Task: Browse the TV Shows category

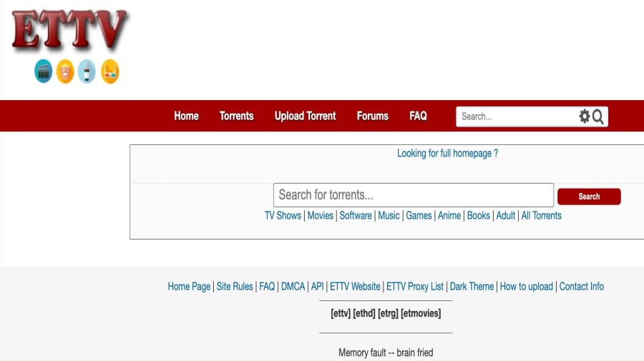Action: coord(283,215)
